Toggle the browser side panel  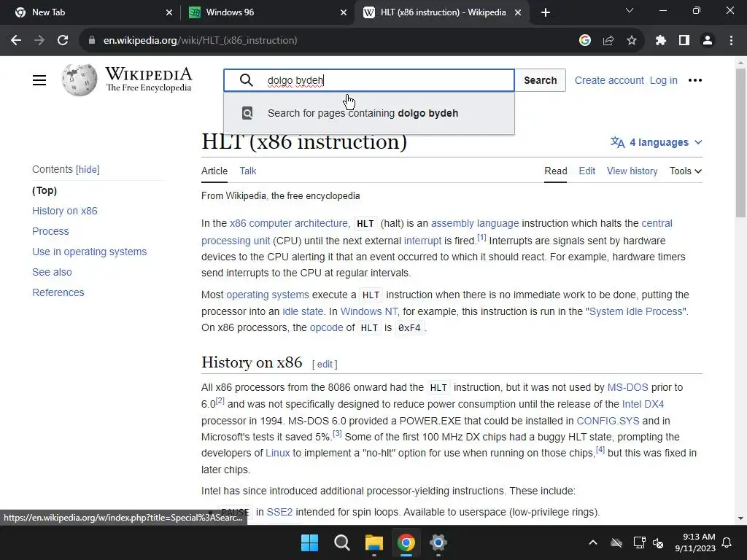pyautogui.click(x=684, y=41)
